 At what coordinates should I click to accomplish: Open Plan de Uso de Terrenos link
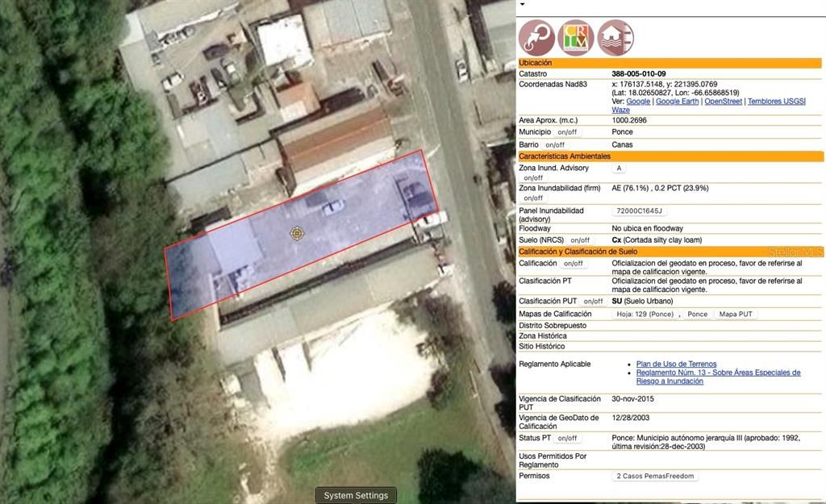676,364
